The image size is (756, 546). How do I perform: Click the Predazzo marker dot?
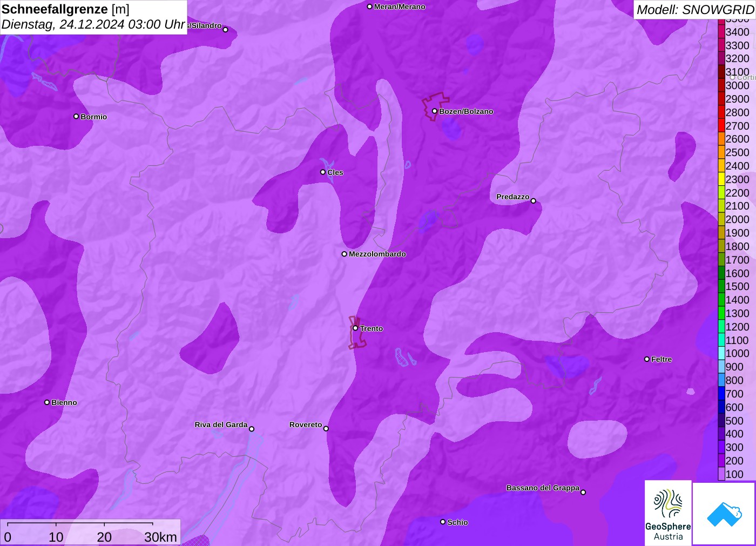(534, 201)
